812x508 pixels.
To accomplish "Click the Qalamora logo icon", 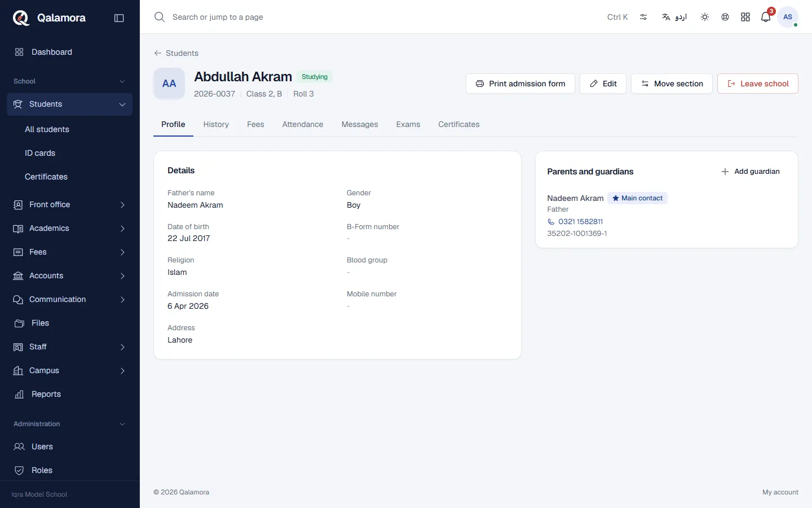I will [21, 17].
